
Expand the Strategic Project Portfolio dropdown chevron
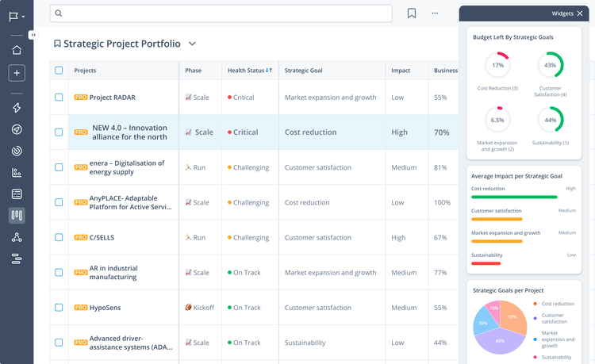[192, 44]
